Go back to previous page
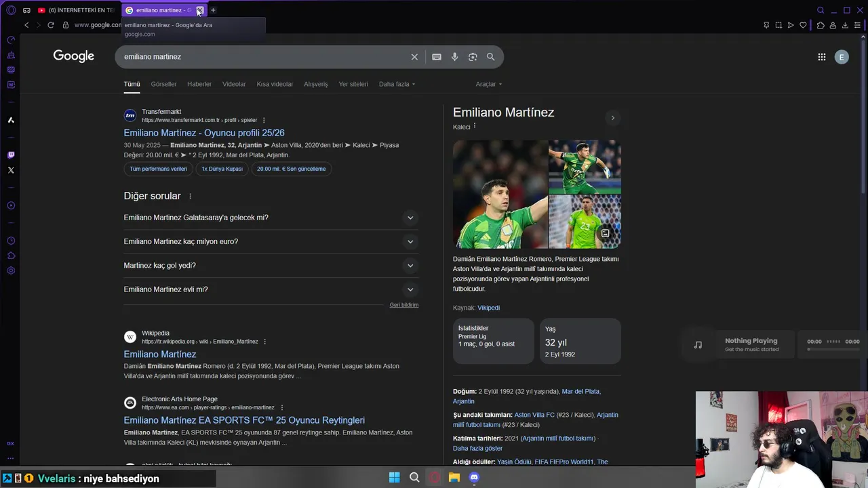The image size is (868, 488). point(26,25)
